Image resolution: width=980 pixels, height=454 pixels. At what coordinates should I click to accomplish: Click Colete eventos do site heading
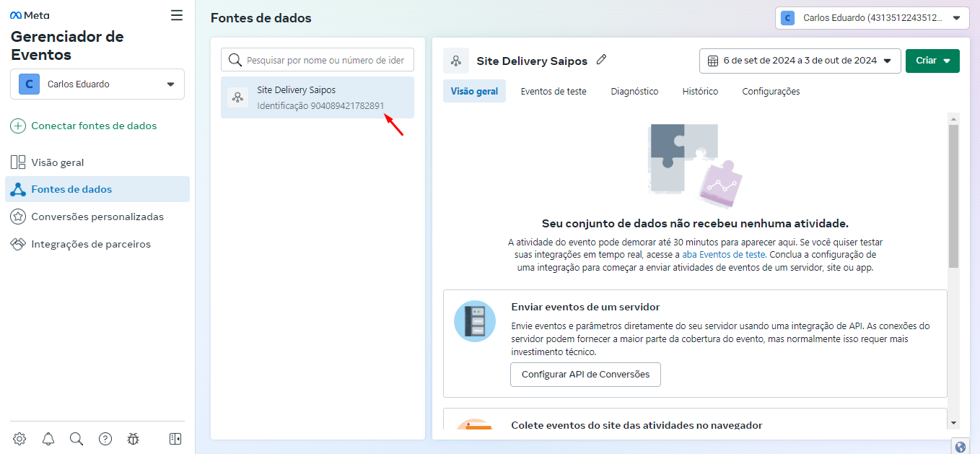[636, 426]
